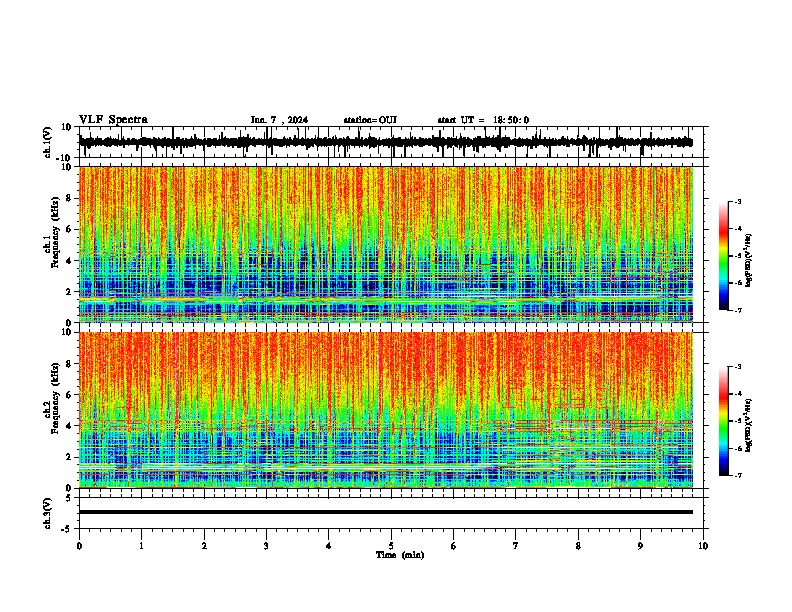Viewport: 792px width, 612px height.
Task: Click time axis tick label "4"
Action: 329,546
